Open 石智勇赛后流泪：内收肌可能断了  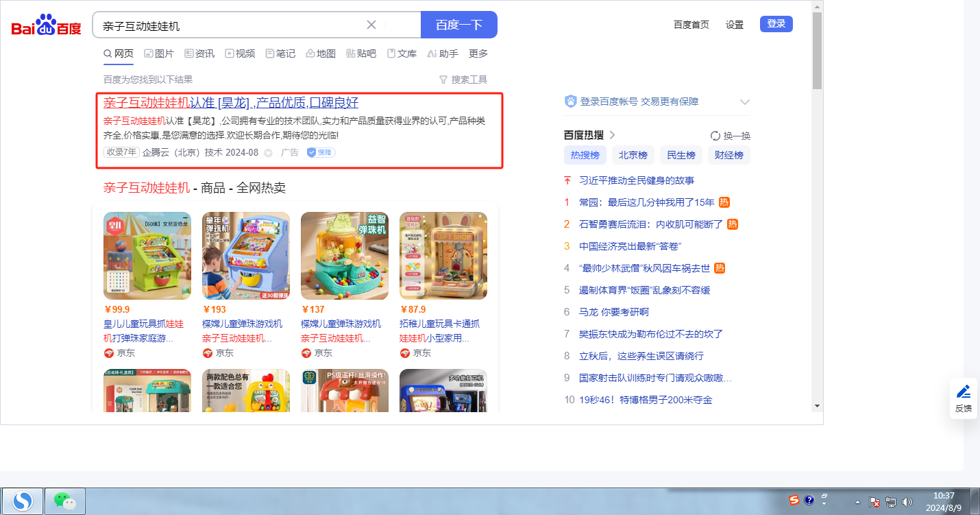(651, 224)
